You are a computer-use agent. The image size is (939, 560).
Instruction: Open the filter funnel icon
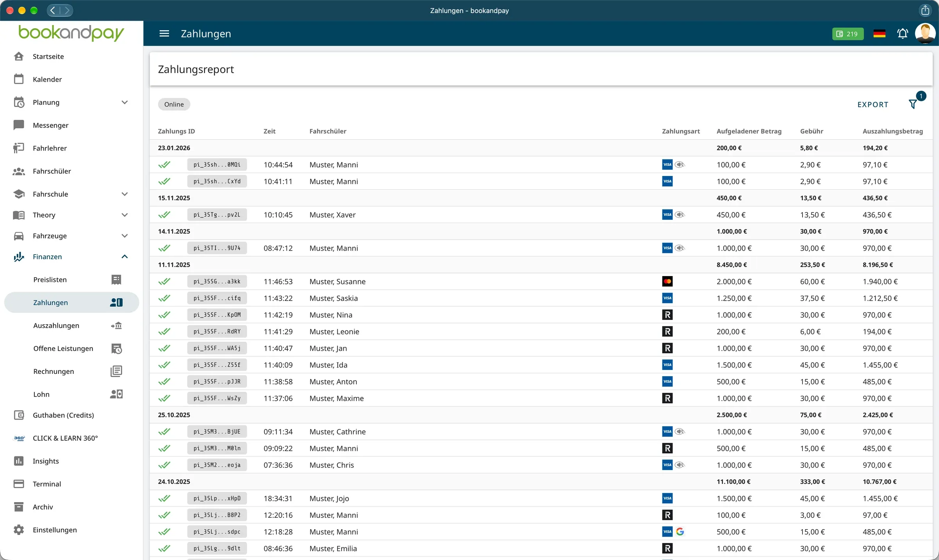click(913, 104)
